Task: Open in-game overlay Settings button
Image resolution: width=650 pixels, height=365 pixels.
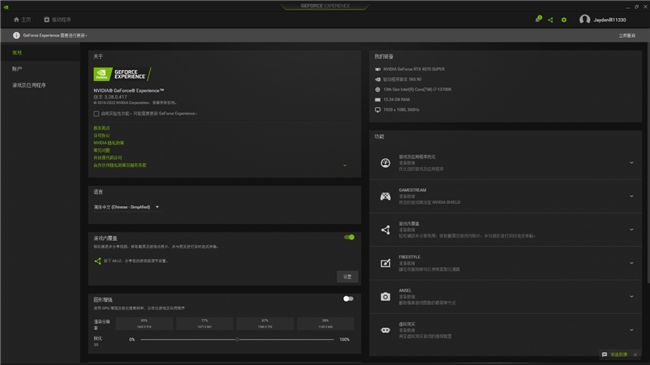Action: point(347,277)
